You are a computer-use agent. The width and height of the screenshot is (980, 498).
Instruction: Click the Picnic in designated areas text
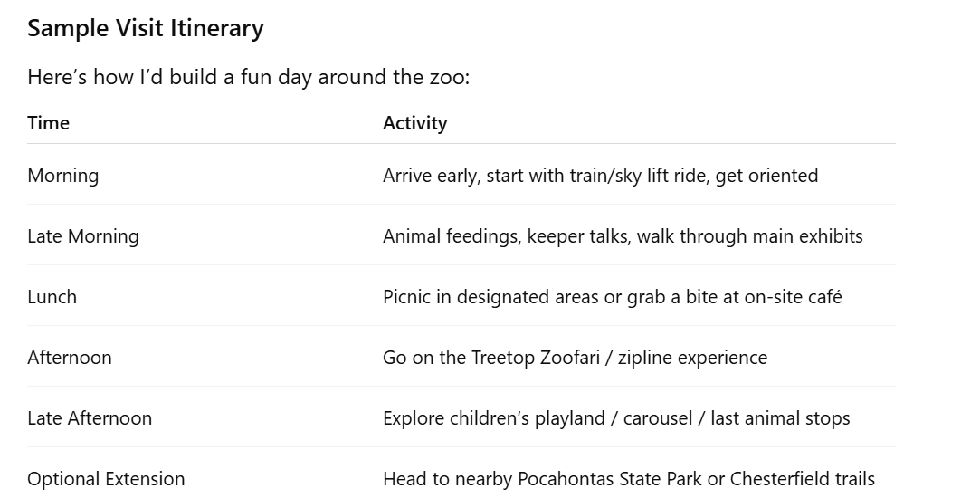[613, 297]
